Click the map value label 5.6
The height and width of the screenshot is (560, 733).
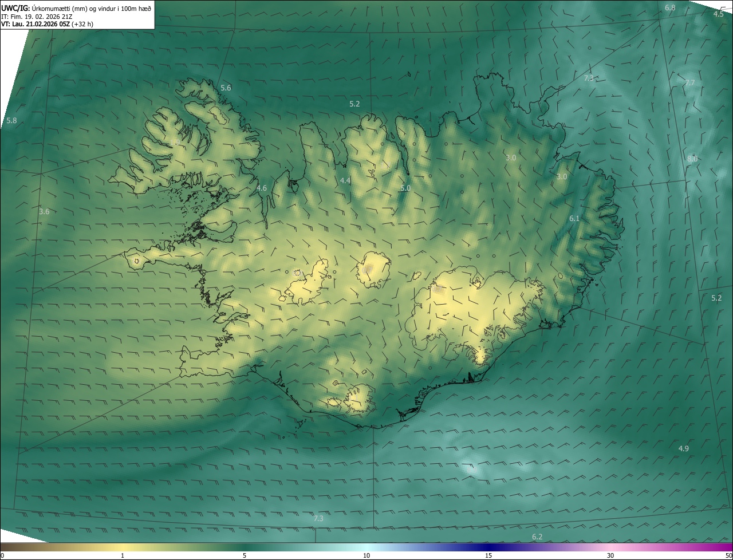[226, 88]
